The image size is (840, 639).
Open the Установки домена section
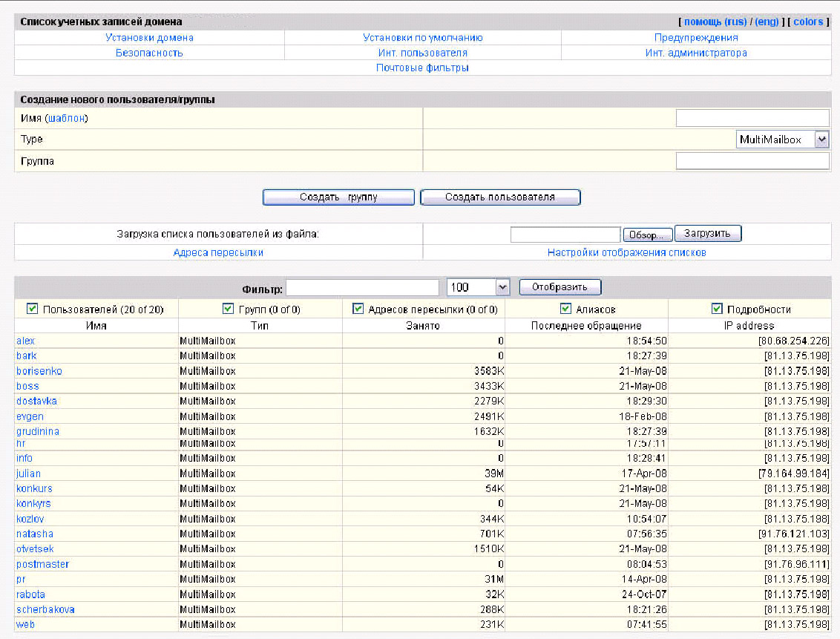[x=149, y=38]
